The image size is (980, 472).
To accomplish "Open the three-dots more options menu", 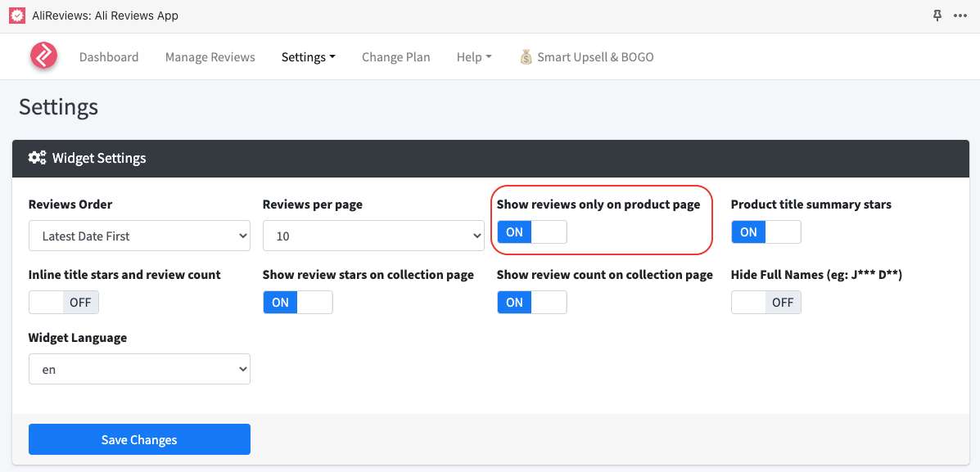I will (960, 16).
